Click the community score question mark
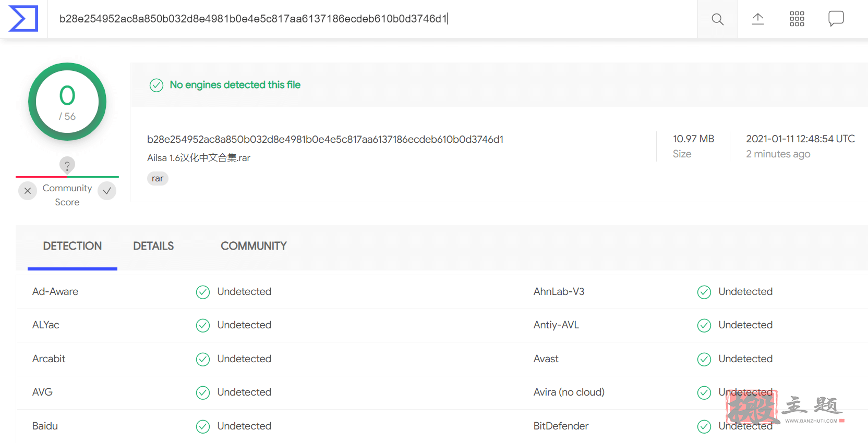 pos(67,165)
